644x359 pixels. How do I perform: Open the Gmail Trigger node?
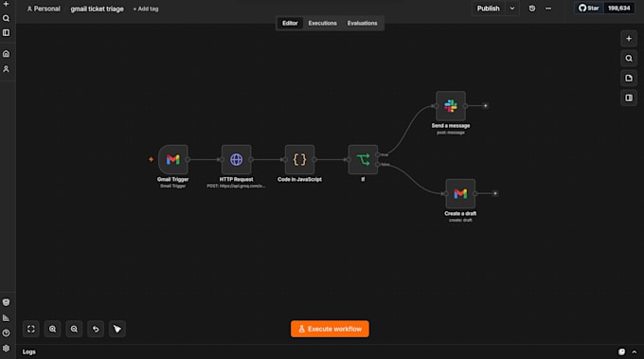click(173, 159)
